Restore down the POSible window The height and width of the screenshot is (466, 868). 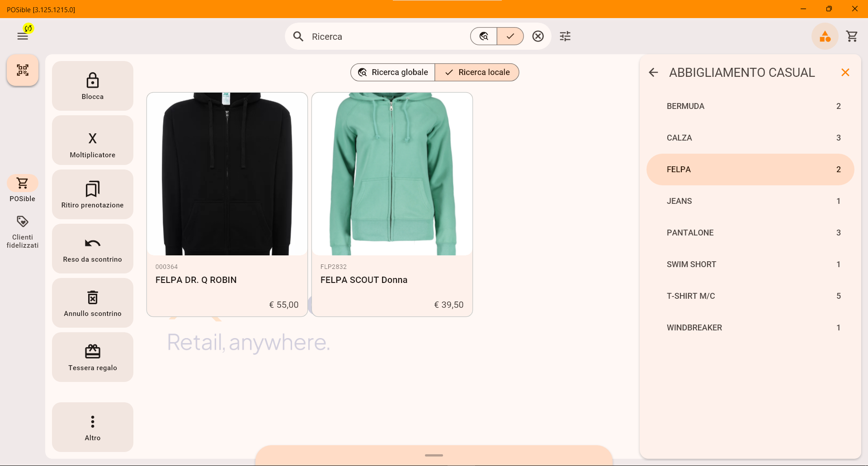[829, 9]
